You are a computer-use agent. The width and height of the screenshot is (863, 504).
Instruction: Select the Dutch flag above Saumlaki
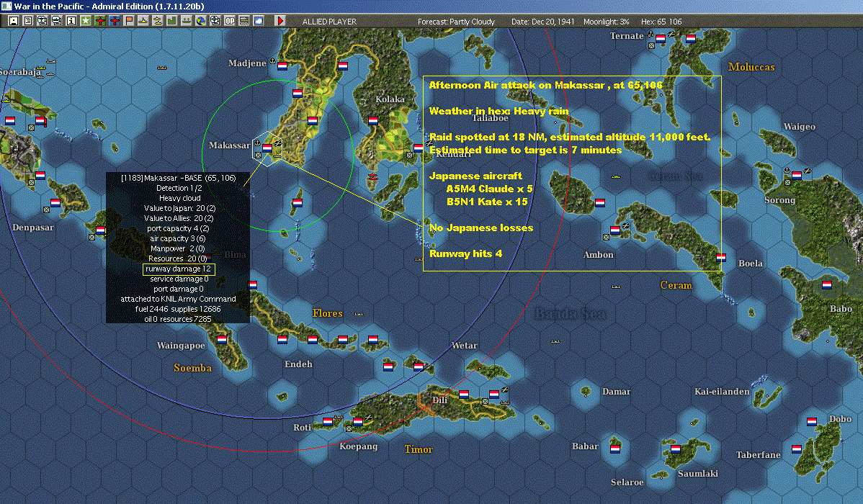[676, 449]
